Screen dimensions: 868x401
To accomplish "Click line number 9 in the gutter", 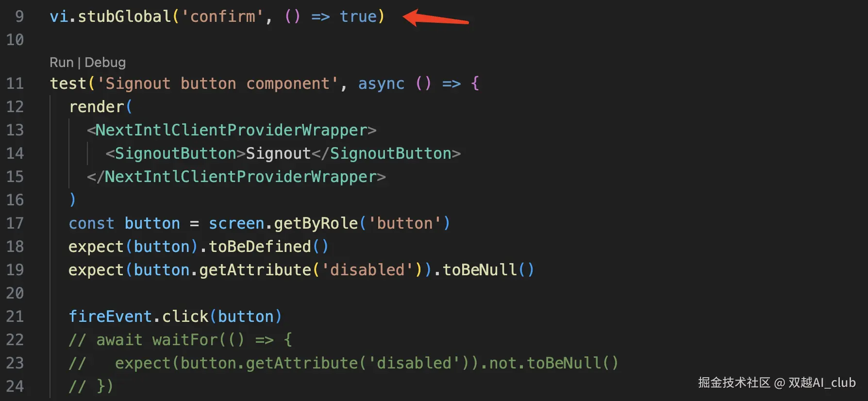I will pyautogui.click(x=19, y=17).
